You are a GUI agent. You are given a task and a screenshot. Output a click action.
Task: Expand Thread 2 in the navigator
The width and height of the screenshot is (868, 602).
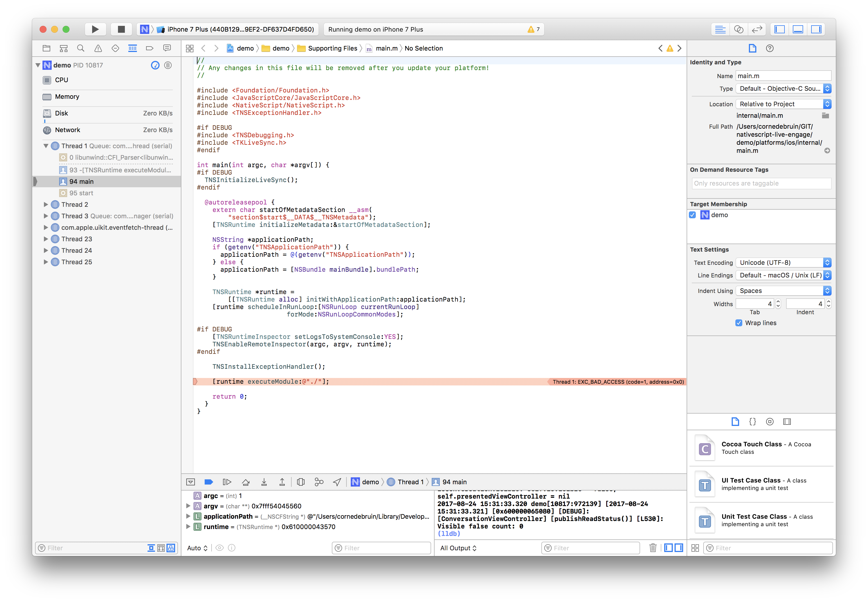[x=46, y=204]
